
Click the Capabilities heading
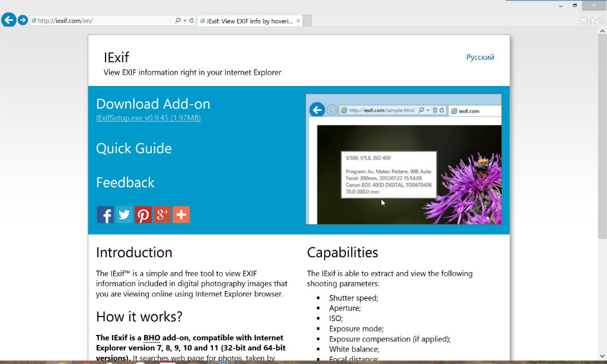click(342, 253)
